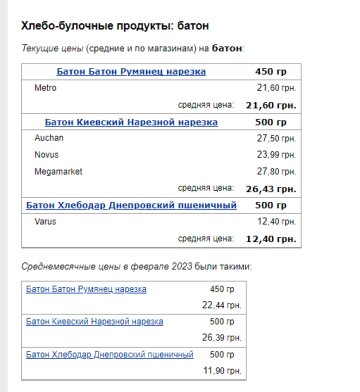Open Батон Батон Румянец нарезка link in current prices
The width and height of the screenshot is (360, 392).
131,72
